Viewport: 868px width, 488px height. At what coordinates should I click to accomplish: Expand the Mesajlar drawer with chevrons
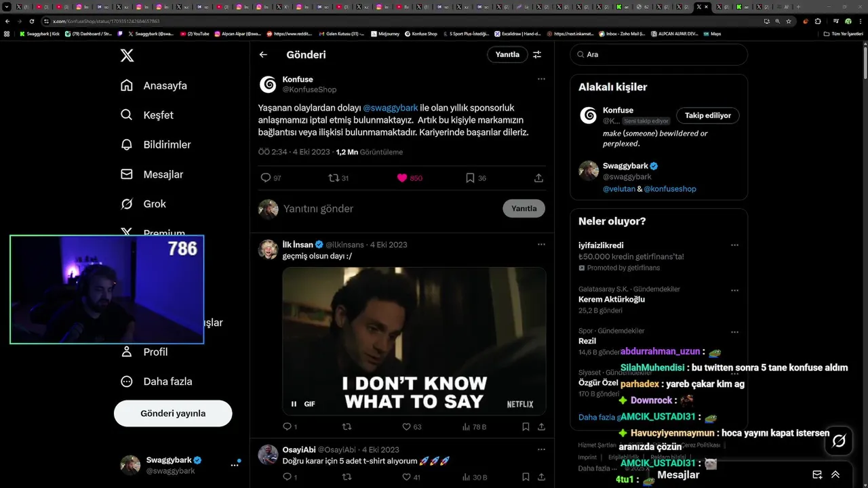pos(835,475)
